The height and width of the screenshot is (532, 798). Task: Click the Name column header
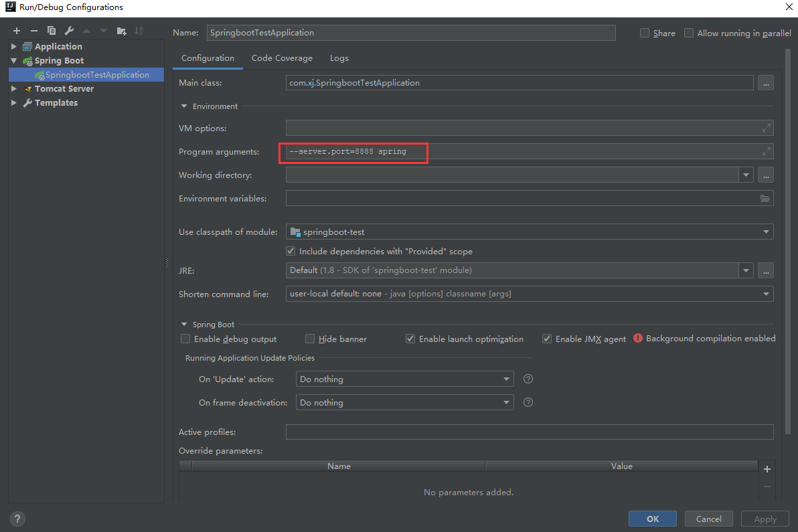(x=339, y=466)
